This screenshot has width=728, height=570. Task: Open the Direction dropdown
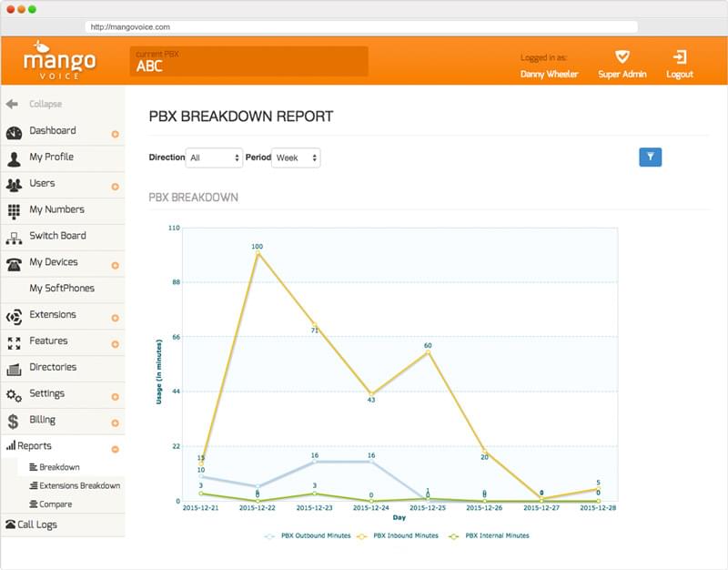coord(214,158)
